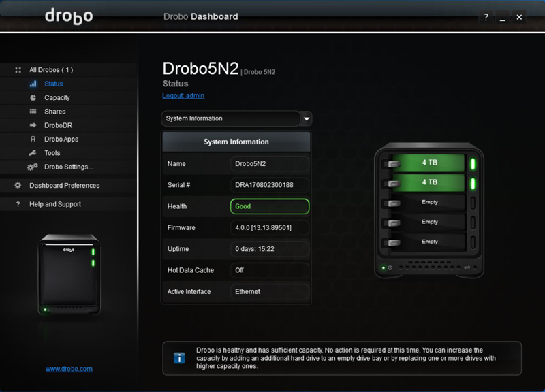Image resolution: width=545 pixels, height=392 pixels.
Task: Open Drobo Settings...
Action: click(x=69, y=167)
